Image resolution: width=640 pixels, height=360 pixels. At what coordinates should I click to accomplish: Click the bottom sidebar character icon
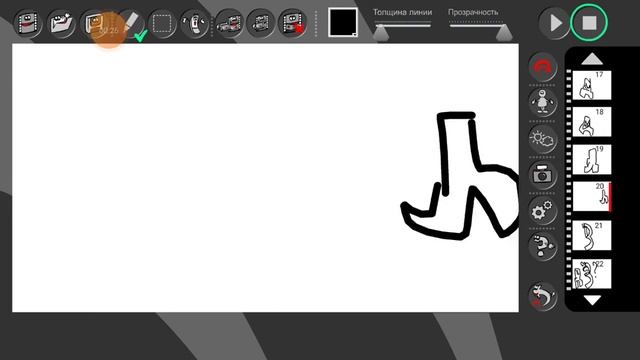[543, 296]
